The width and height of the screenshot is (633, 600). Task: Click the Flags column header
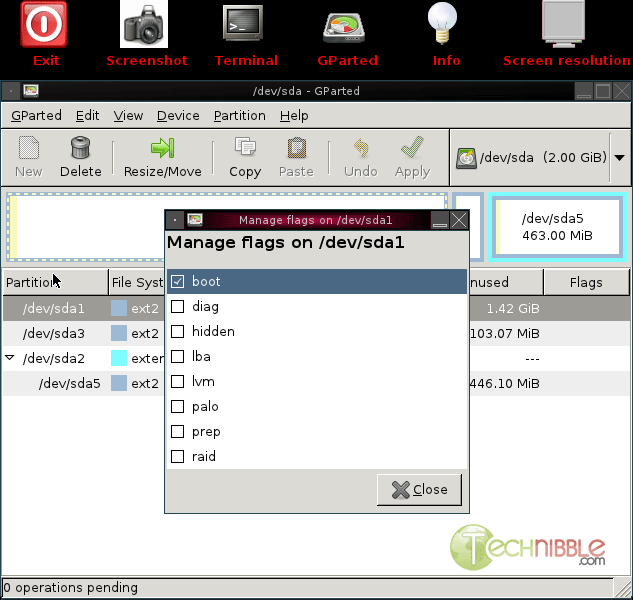[x=586, y=282]
